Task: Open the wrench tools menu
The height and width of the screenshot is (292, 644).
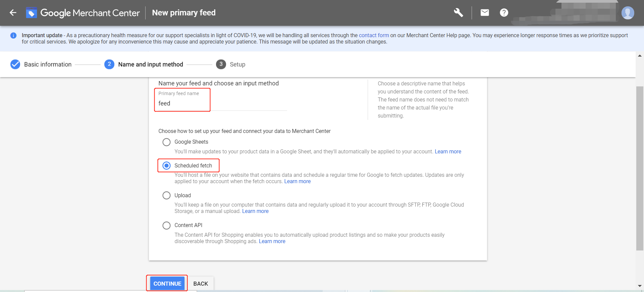Action: (x=459, y=13)
